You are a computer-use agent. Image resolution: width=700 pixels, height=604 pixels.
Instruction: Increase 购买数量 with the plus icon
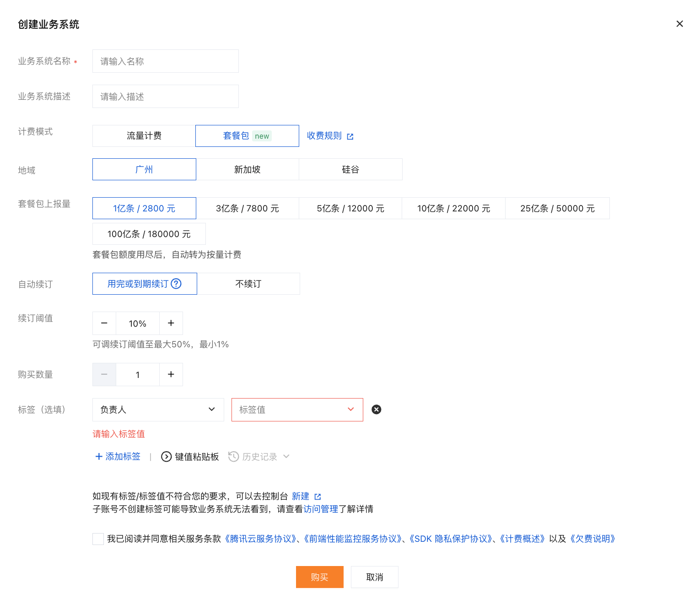coord(171,374)
